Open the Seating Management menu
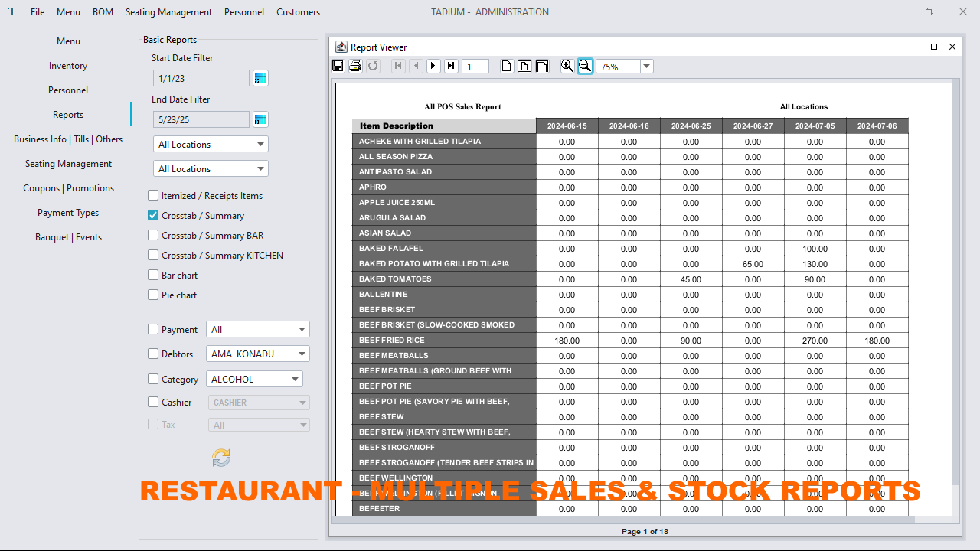This screenshot has height=551, width=980. pos(168,11)
